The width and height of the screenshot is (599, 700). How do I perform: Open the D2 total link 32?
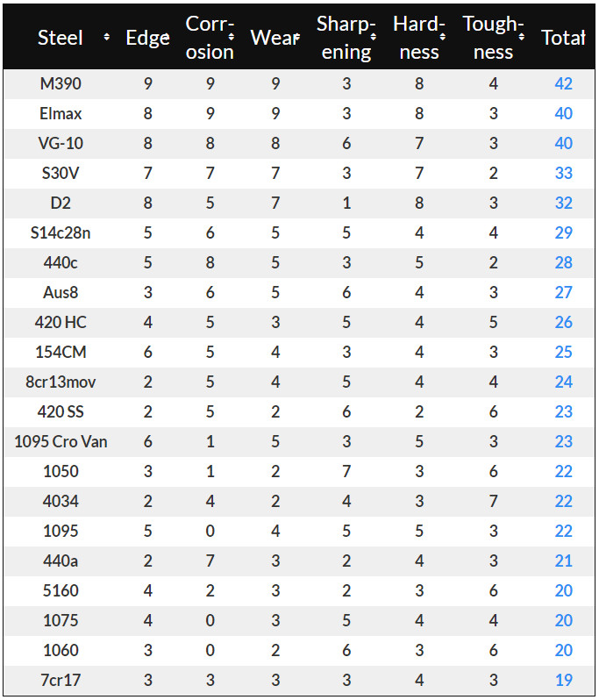point(563,203)
